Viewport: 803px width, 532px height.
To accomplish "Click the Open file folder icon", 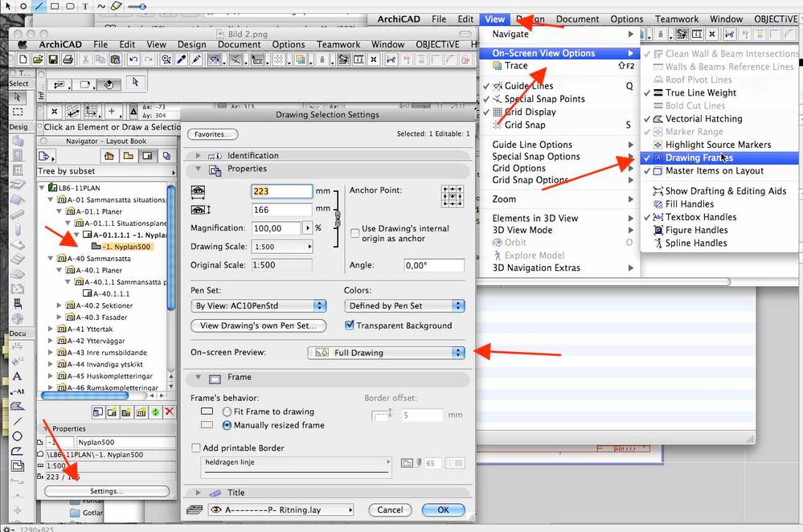I will tap(38, 60).
